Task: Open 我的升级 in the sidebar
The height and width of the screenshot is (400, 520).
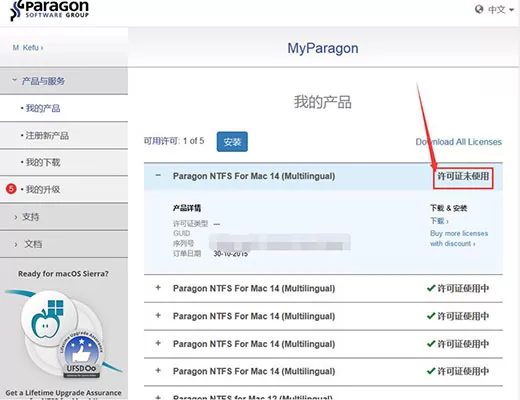Action: click(x=43, y=190)
